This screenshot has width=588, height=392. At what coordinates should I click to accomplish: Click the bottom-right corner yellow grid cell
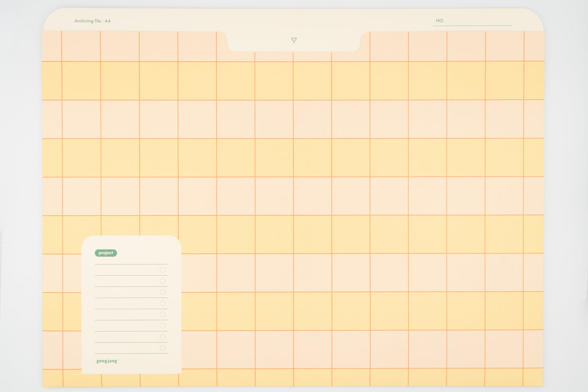coord(533,377)
